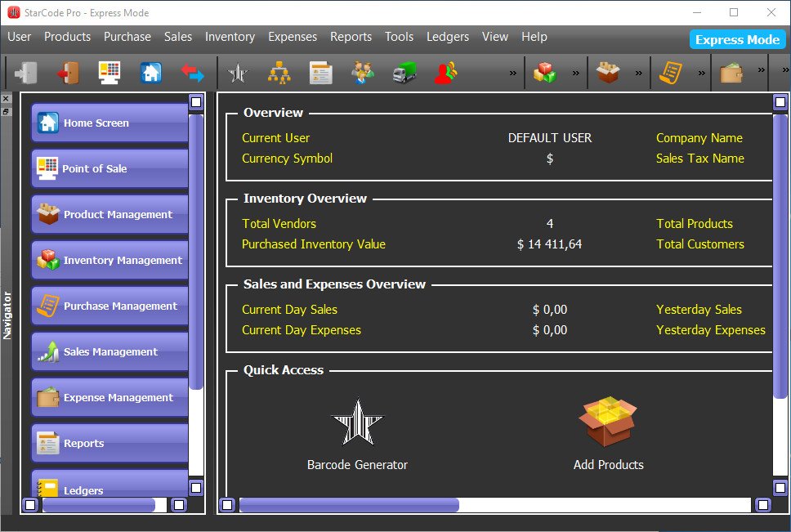
Task: Open Product Management in Navigator
Action: pos(110,214)
